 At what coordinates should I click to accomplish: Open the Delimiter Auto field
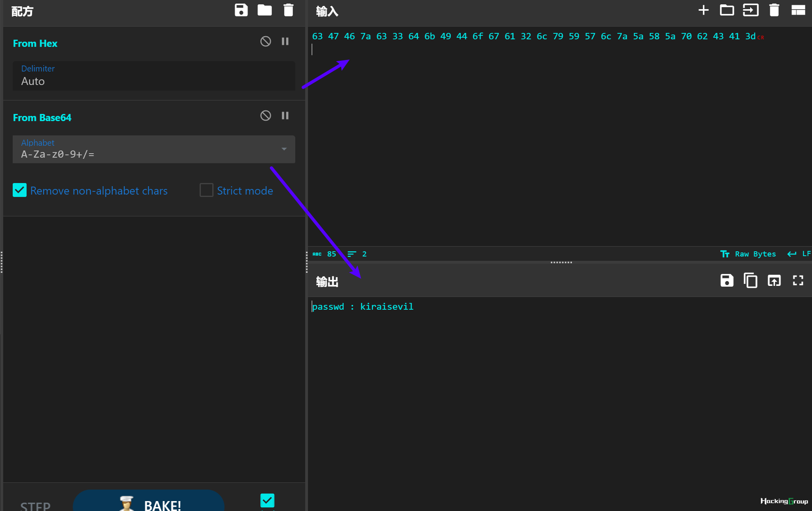click(x=154, y=76)
